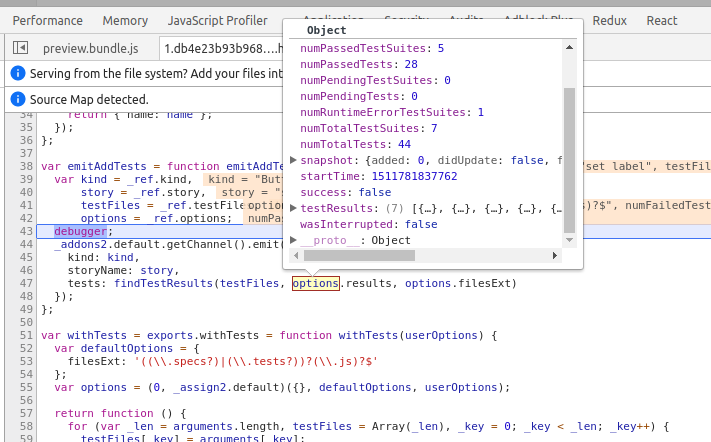Click the highlighted 'options' variable on line 47
The width and height of the screenshot is (711, 442).
point(316,283)
